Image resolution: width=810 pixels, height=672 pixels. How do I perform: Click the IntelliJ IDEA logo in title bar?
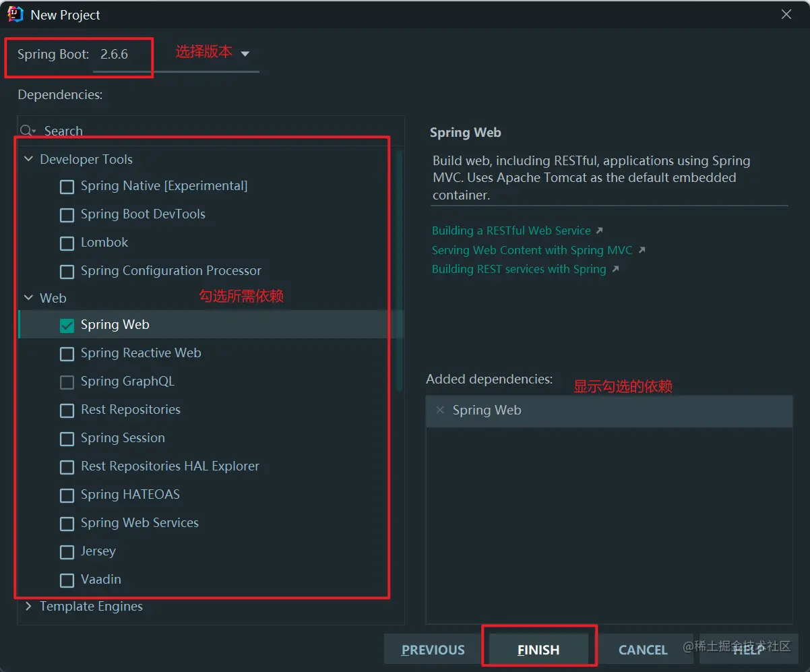click(15, 14)
